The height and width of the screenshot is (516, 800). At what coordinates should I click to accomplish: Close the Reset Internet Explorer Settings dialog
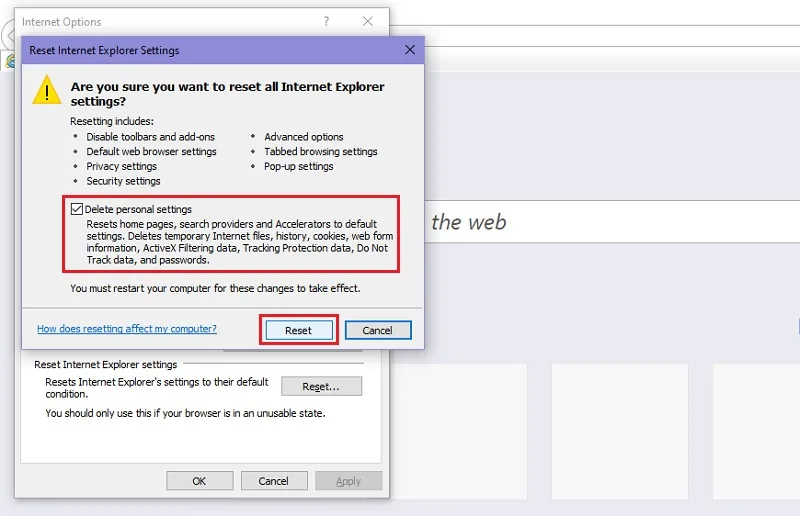410,50
